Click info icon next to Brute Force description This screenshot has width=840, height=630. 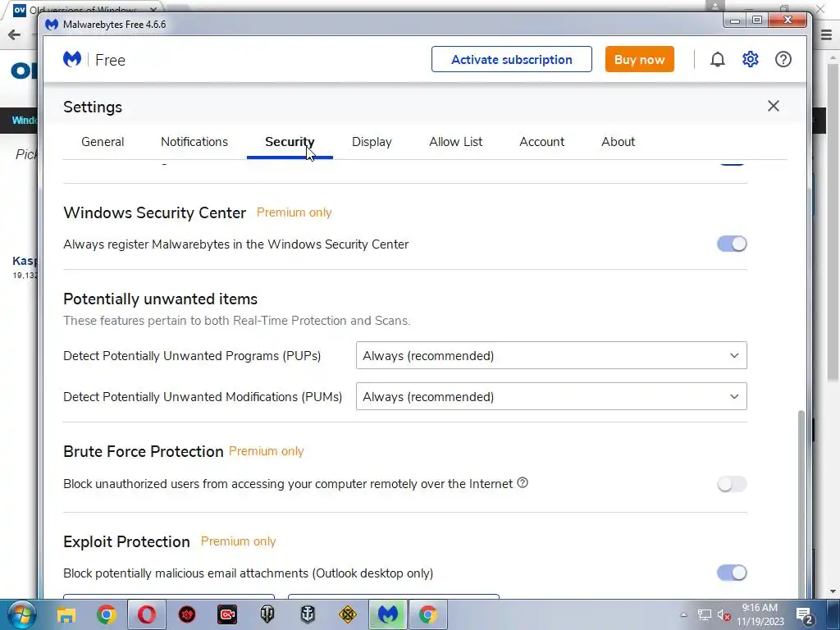[523, 482]
